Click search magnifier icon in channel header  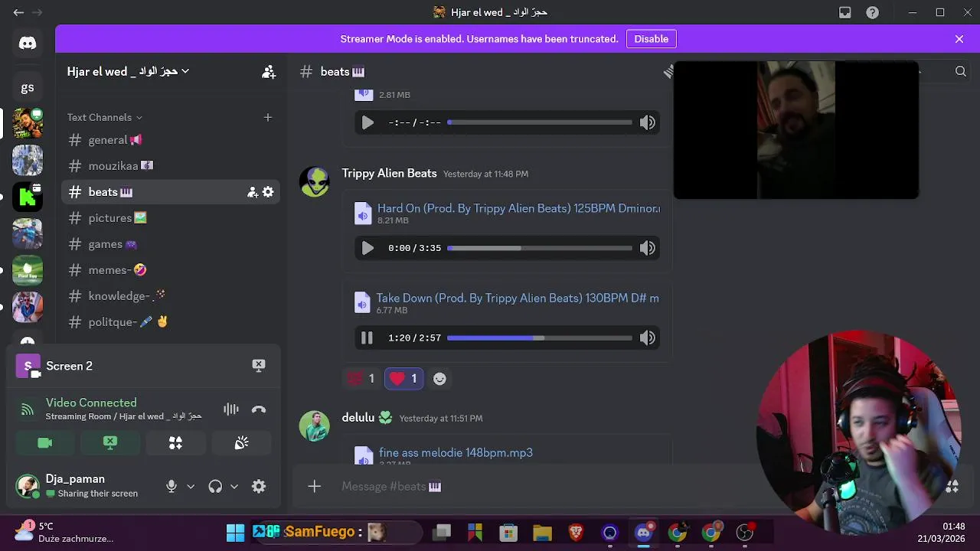point(961,72)
